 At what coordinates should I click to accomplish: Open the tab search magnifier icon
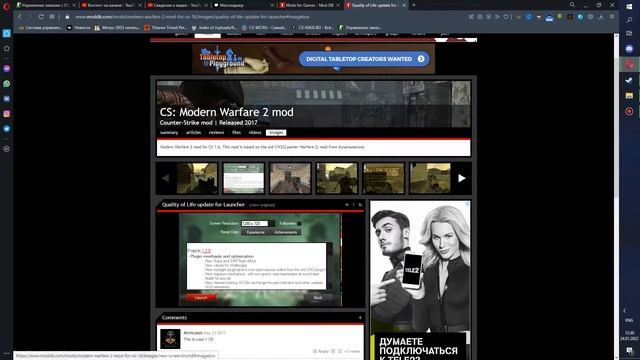572,5
